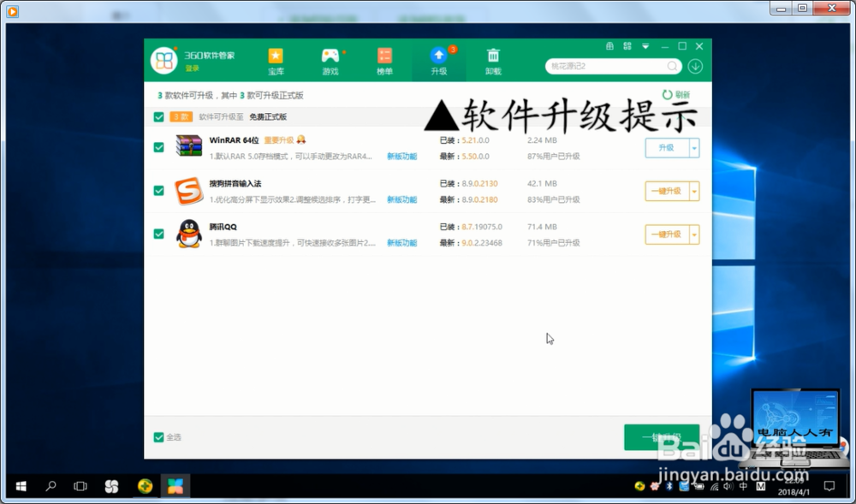Viewport: 856px width, 504px height.
Task: Click the 360 safe guard taskbar icon
Action: click(145, 486)
